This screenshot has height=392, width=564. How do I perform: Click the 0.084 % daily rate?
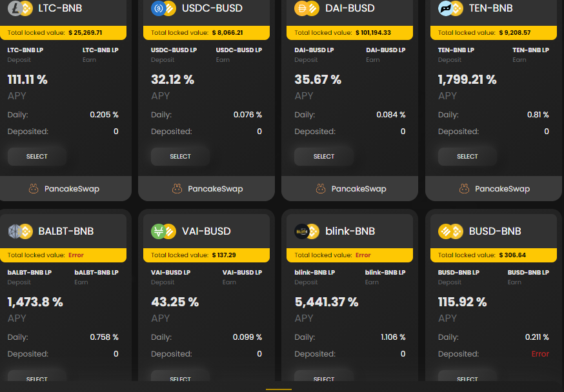point(391,115)
